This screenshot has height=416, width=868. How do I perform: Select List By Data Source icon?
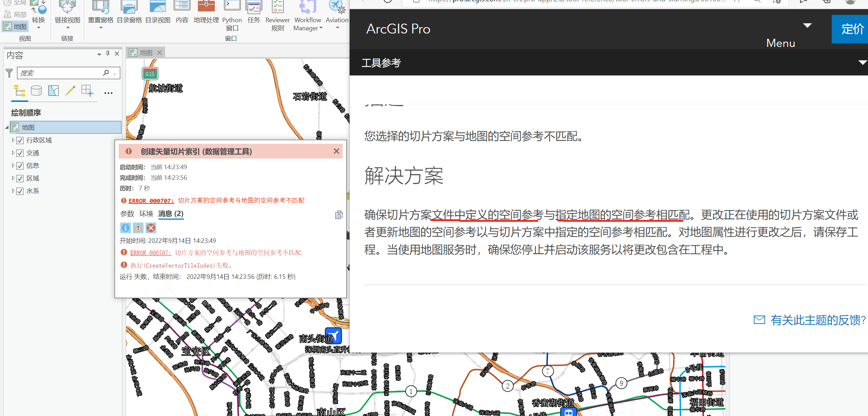36,91
